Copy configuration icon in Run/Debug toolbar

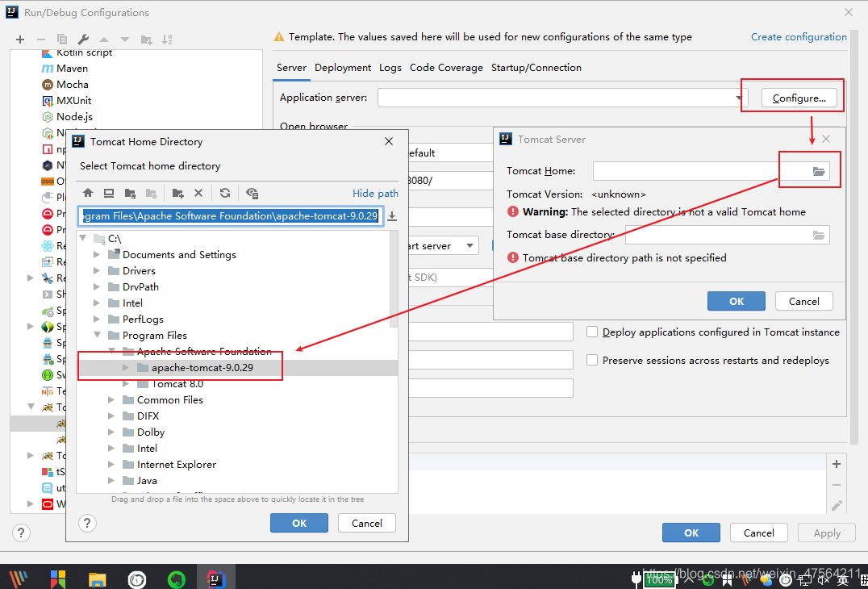pos(62,40)
